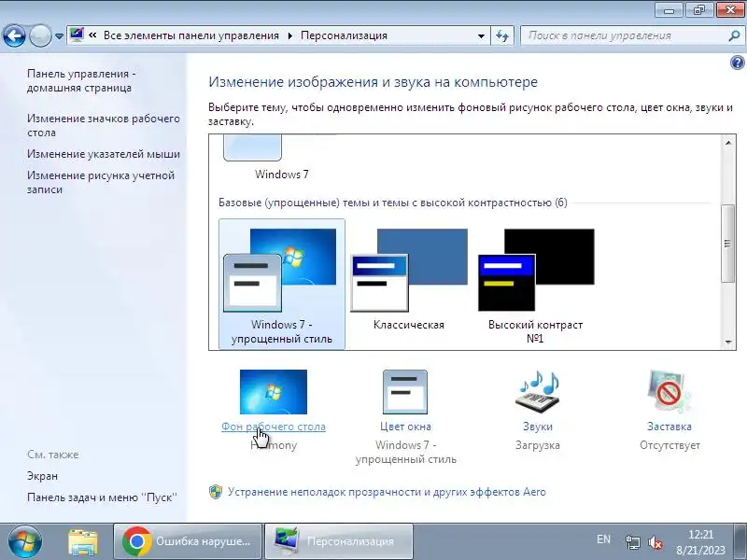
Task: Open the recent pages dropdown arrow
Action: pyautogui.click(x=59, y=36)
